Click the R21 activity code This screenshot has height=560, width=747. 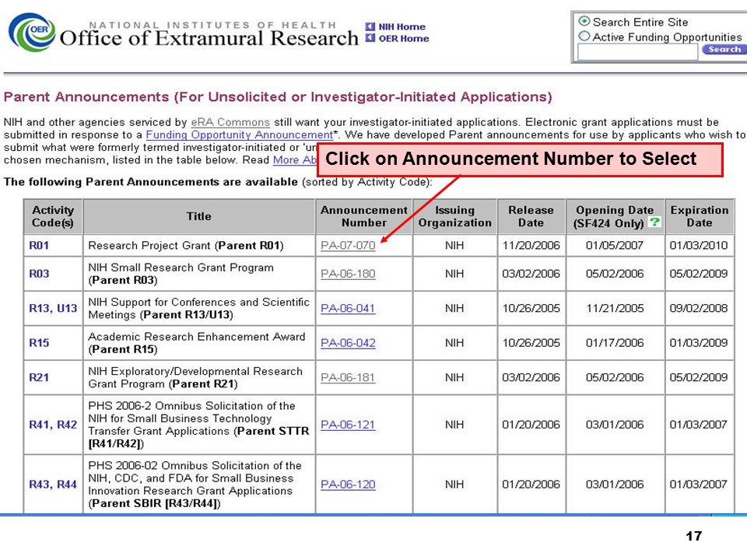pos(39,378)
